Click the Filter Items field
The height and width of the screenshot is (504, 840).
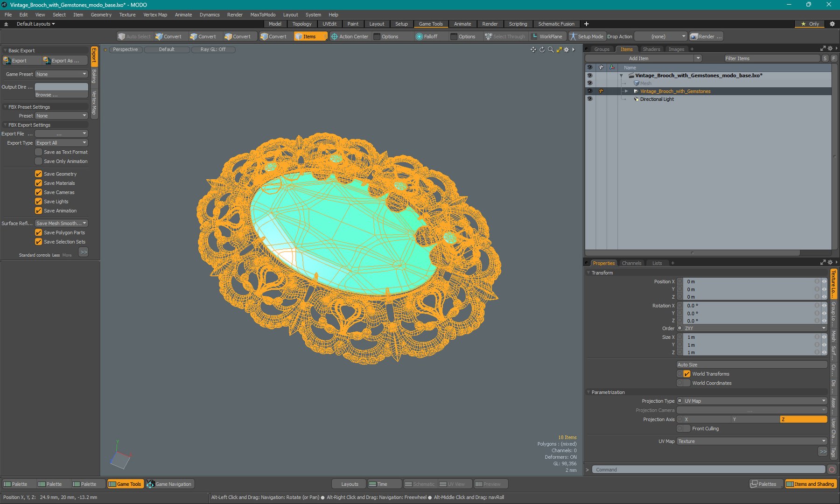772,58
